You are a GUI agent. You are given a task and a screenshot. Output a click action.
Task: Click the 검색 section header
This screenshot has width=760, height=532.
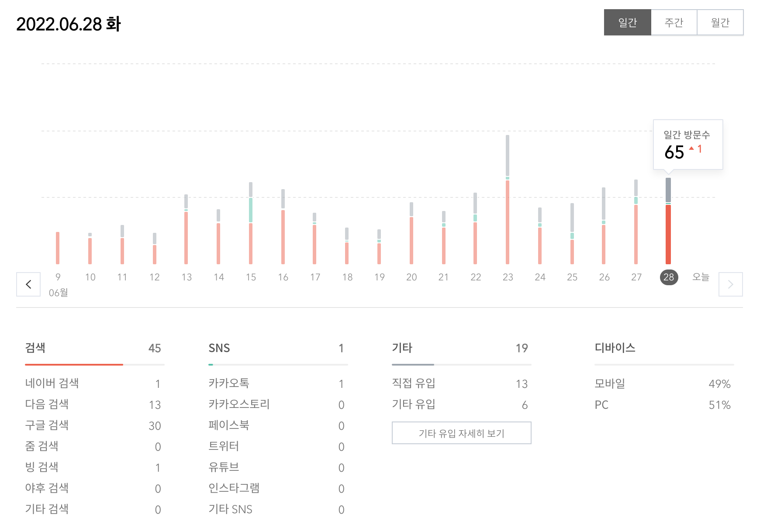coord(35,348)
